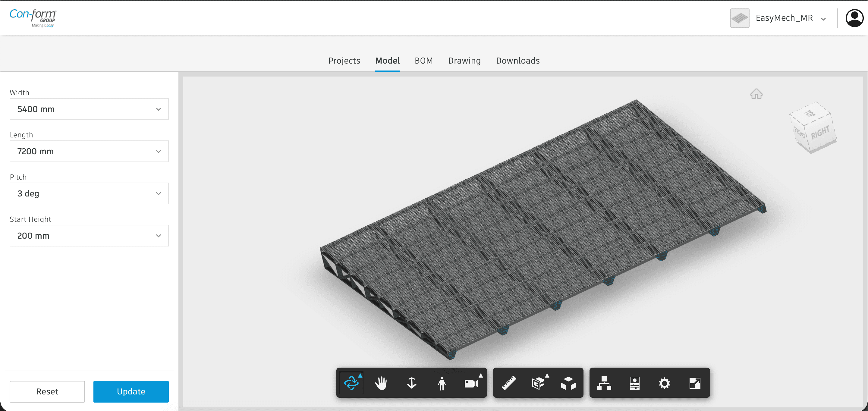Click the FRONT face of view cube

(x=800, y=133)
